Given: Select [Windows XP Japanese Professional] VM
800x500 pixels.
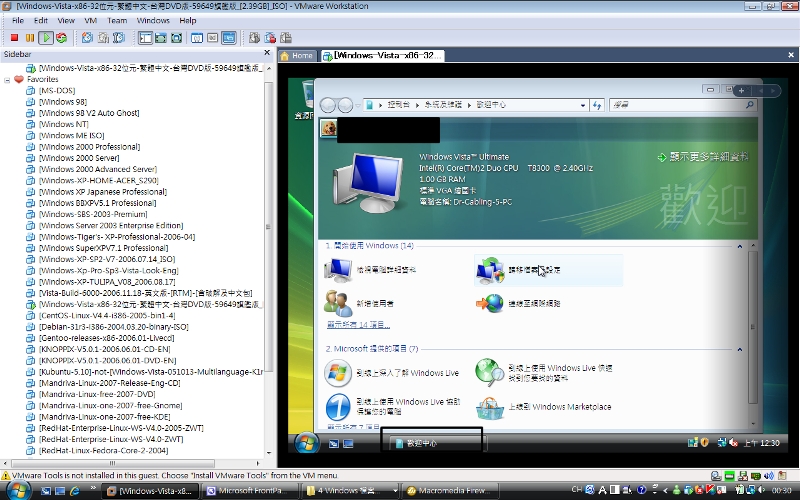Looking at the screenshot, I should tap(103, 192).
